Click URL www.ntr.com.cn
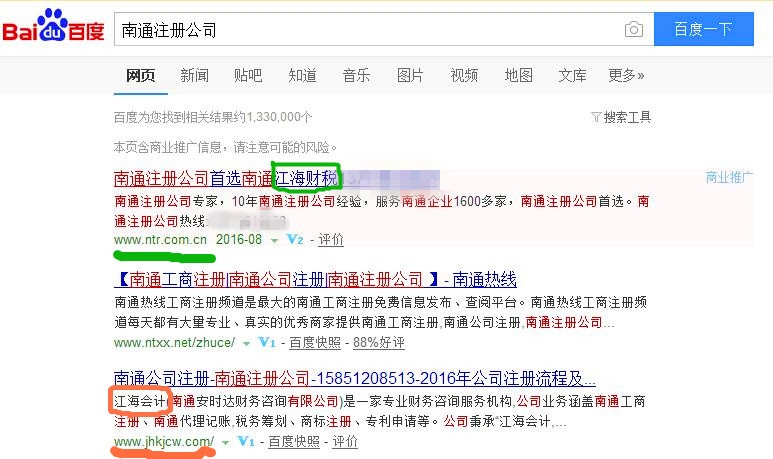The height and width of the screenshot is (459, 773). pos(160,240)
